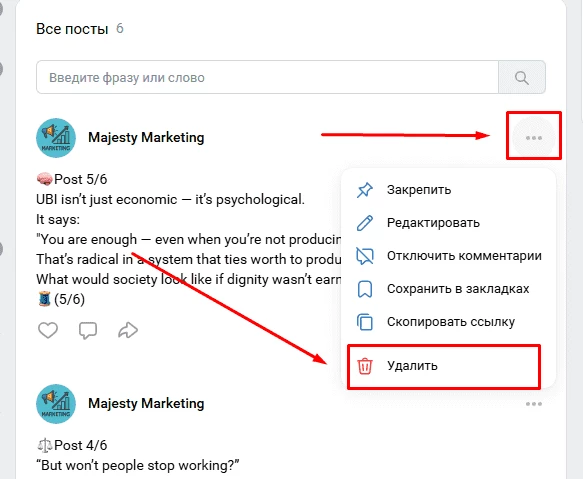Open three-dot menu of Post 5/6
This screenshot has height=479, width=583.
[534, 138]
